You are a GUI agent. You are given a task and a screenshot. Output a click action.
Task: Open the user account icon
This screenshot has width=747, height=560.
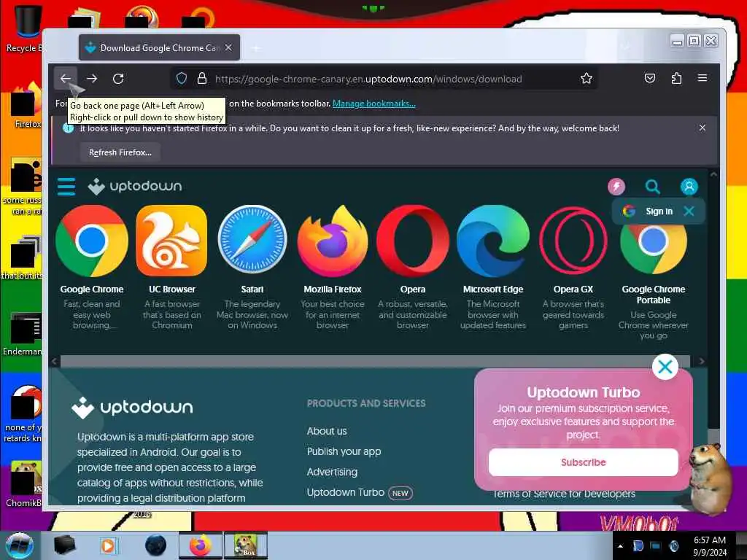(x=689, y=186)
